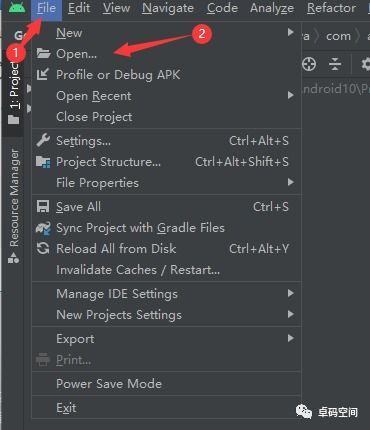This screenshot has height=430, width=370.
Task: Open the Resource Manager side tab
Action: (13, 206)
